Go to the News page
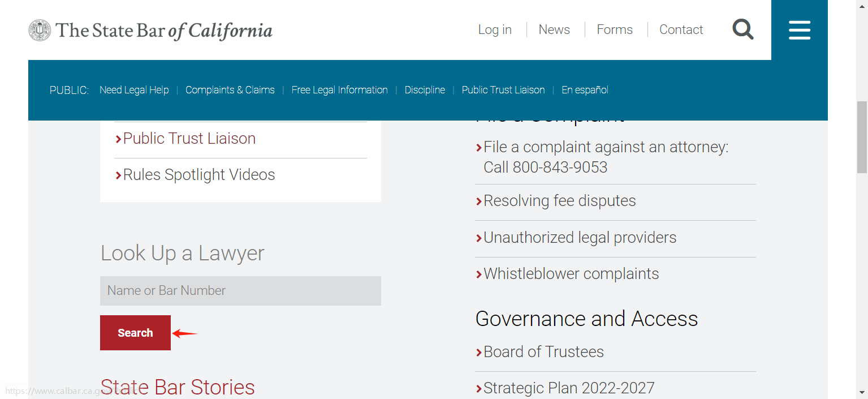Screen dimensions: 868x399 coord(554,30)
